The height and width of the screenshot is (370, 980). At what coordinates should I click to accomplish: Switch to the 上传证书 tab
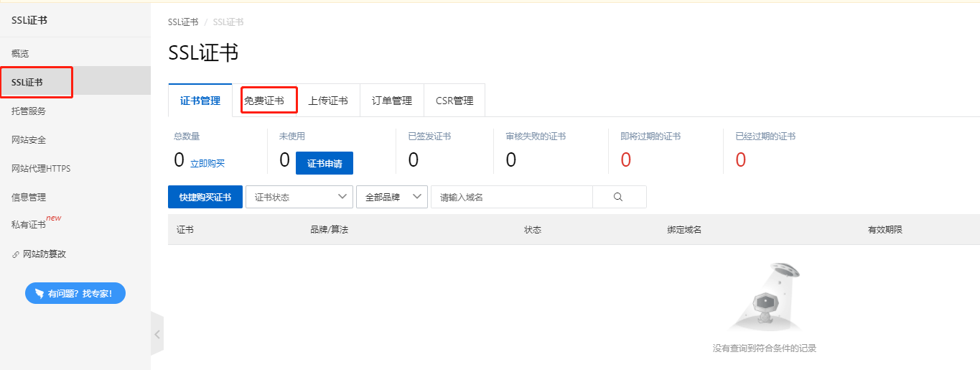pyautogui.click(x=328, y=101)
